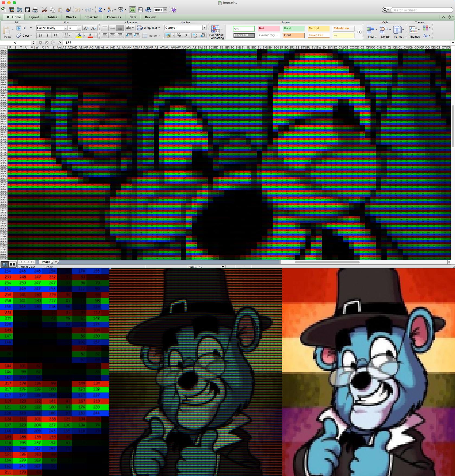Increase indent in Alignment group
The width and height of the screenshot is (455, 476).
pyautogui.click(x=137, y=35)
